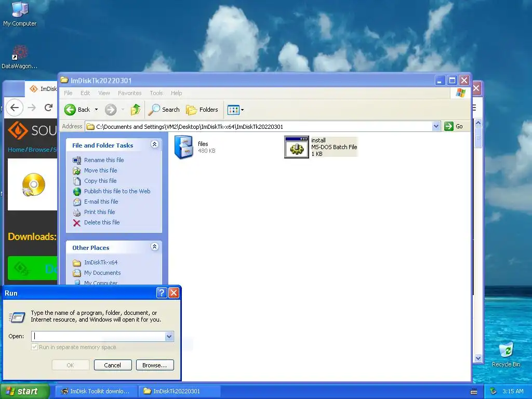The height and width of the screenshot is (399, 532).
Task: Open ImDiskTk-x64 in Other Places
Action: click(101, 262)
